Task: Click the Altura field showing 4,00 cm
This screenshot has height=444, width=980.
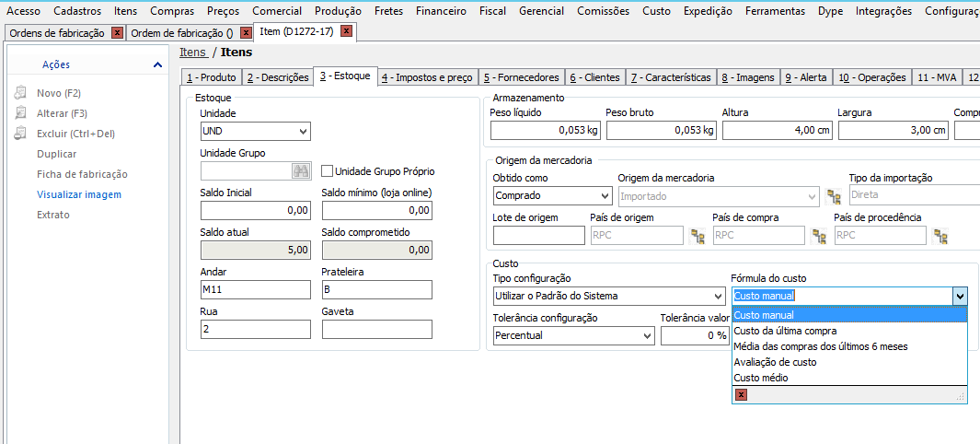Action: point(778,130)
